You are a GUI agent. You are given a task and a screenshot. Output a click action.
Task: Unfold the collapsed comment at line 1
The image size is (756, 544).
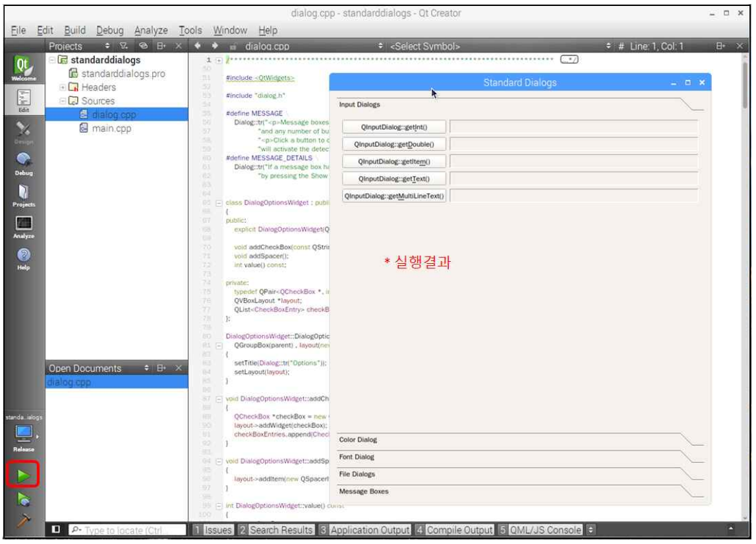coord(219,60)
